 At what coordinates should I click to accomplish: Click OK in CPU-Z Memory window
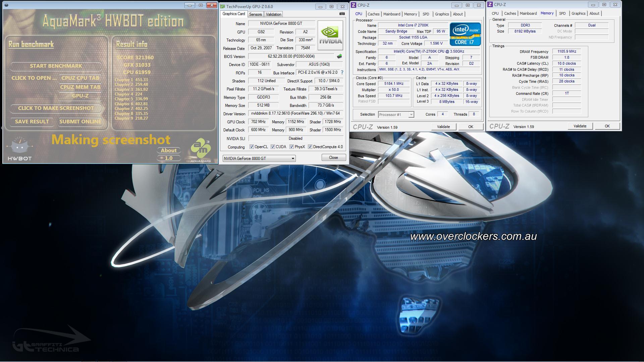[x=607, y=126]
